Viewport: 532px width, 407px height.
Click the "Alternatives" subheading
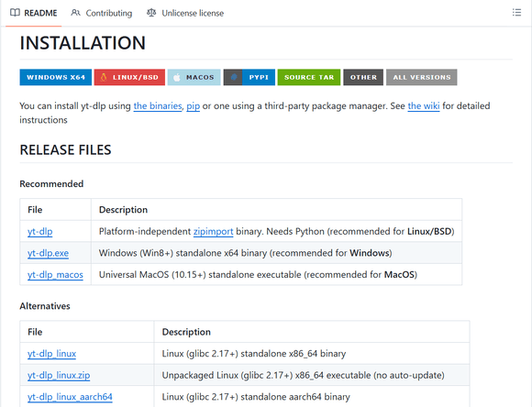coord(45,306)
